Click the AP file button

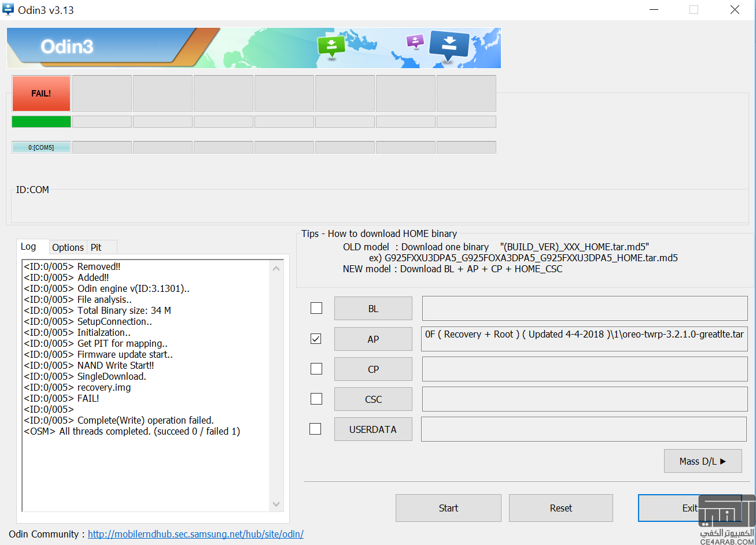coord(373,339)
